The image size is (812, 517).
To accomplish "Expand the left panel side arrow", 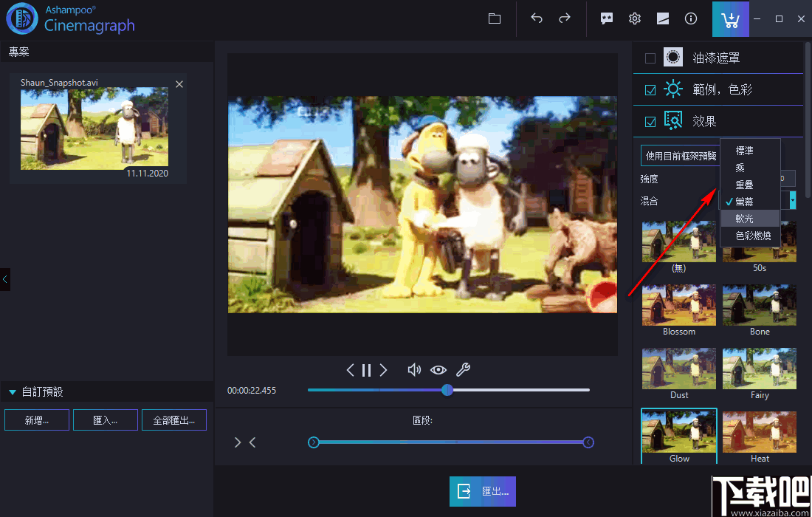I will point(4,279).
